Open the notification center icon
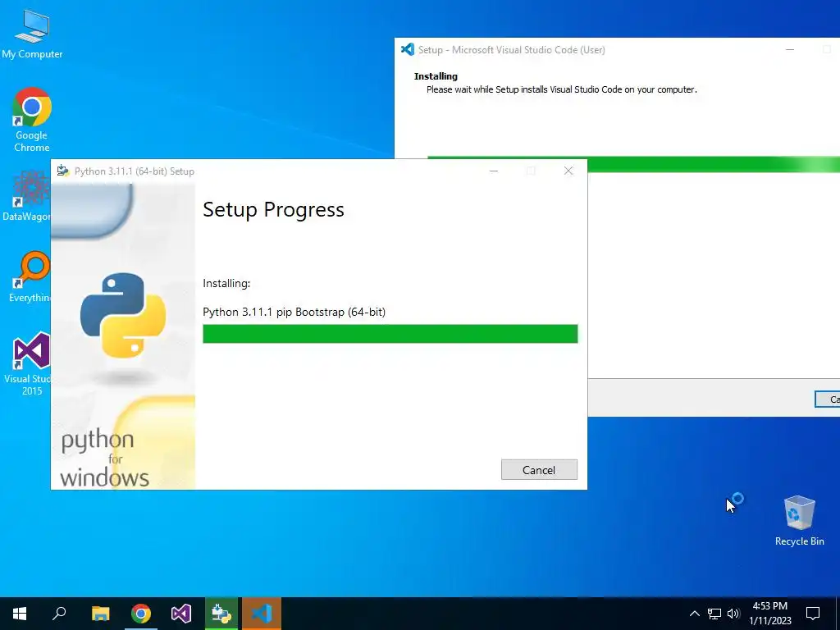The width and height of the screenshot is (840, 630). click(x=813, y=614)
